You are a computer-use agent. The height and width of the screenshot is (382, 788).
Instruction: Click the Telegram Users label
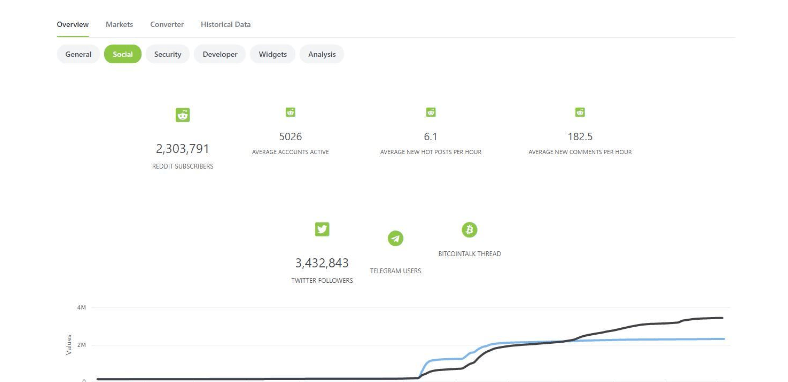coord(396,270)
